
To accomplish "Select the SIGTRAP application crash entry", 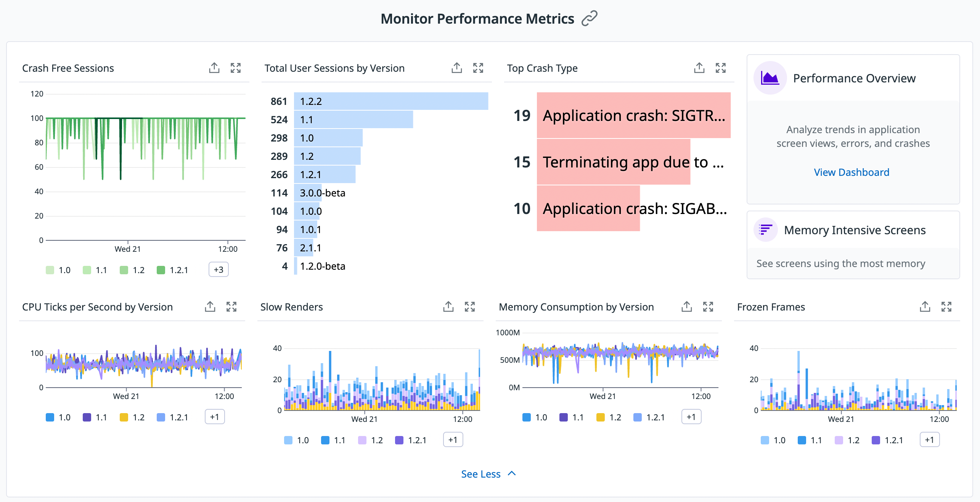I will coord(633,115).
